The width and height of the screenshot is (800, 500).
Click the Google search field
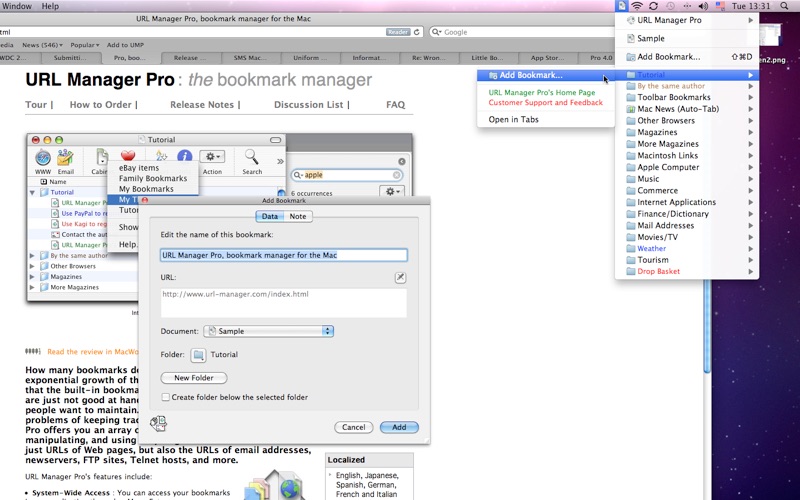pyautogui.click(x=520, y=32)
